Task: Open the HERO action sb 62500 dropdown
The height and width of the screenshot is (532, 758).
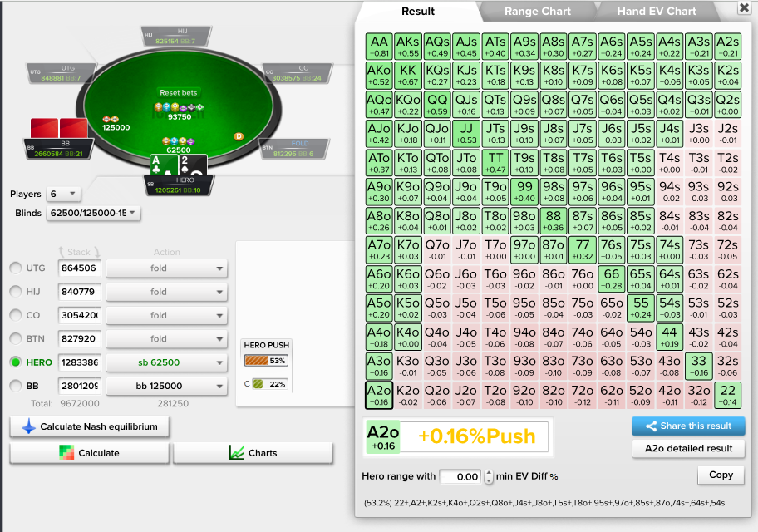Action: (x=166, y=362)
